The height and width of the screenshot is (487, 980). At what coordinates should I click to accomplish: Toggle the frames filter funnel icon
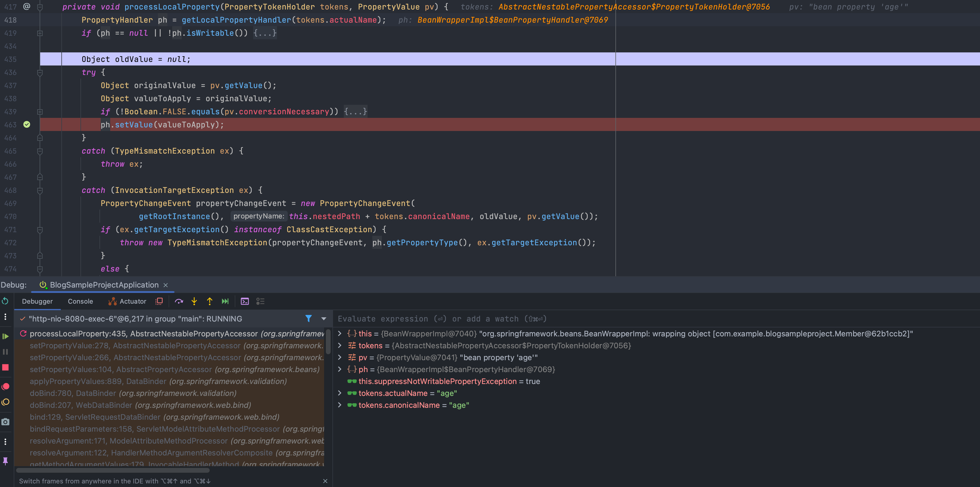[308, 319]
